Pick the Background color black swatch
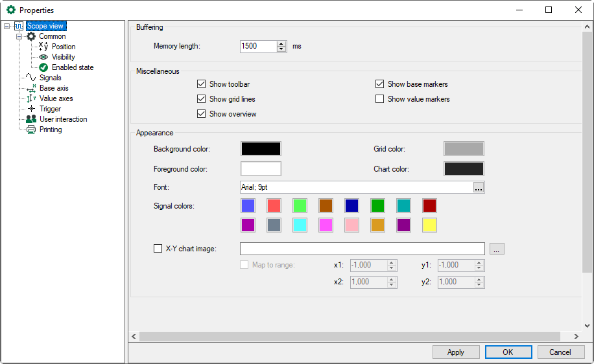The image size is (594, 364). pos(261,149)
